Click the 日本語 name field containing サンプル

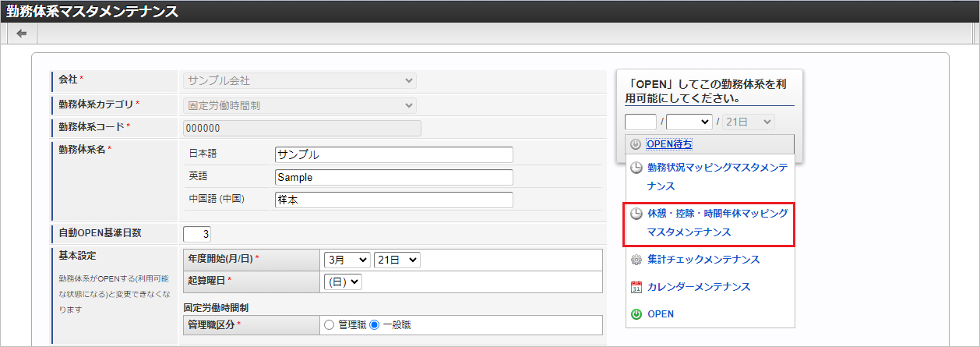point(394,154)
